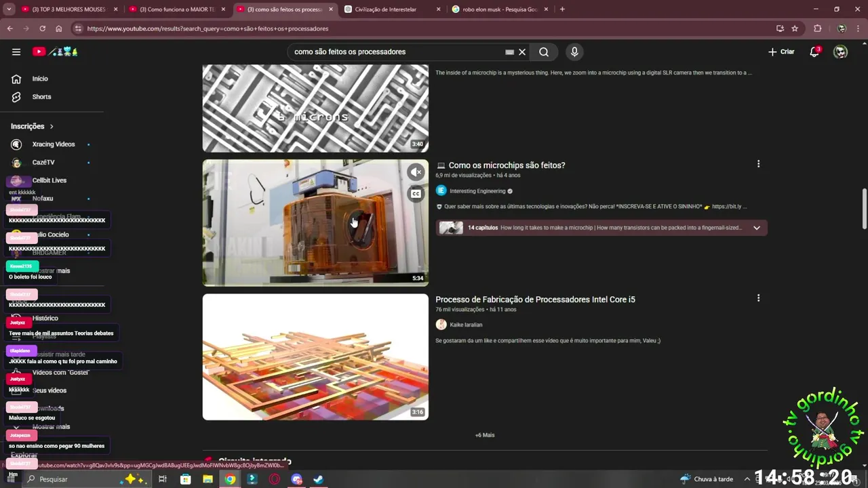Open the microscope 5 microns video thumbnail
The height and width of the screenshot is (488, 868).
coord(315,108)
